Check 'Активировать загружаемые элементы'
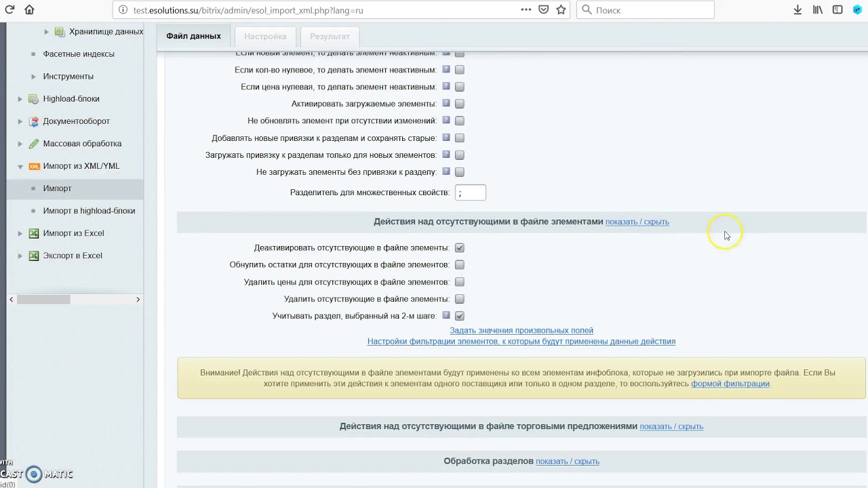The width and height of the screenshot is (868, 488). point(460,104)
